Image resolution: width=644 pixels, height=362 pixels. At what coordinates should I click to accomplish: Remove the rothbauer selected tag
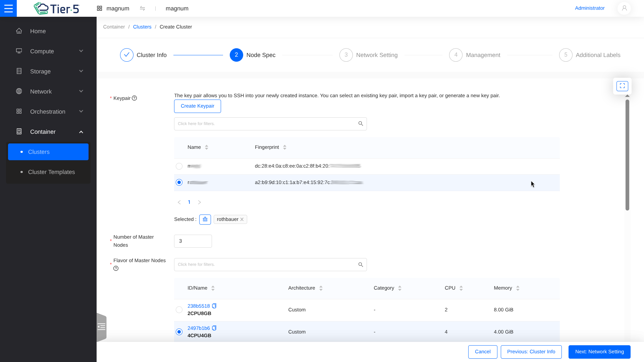tap(242, 219)
